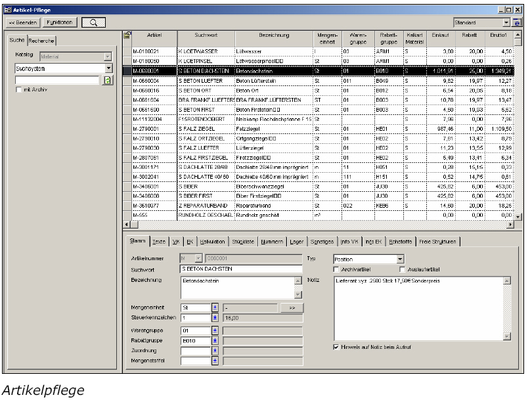
Task: Toggle the 'mit Archiv' checkbox
Action: pyautogui.click(x=19, y=89)
